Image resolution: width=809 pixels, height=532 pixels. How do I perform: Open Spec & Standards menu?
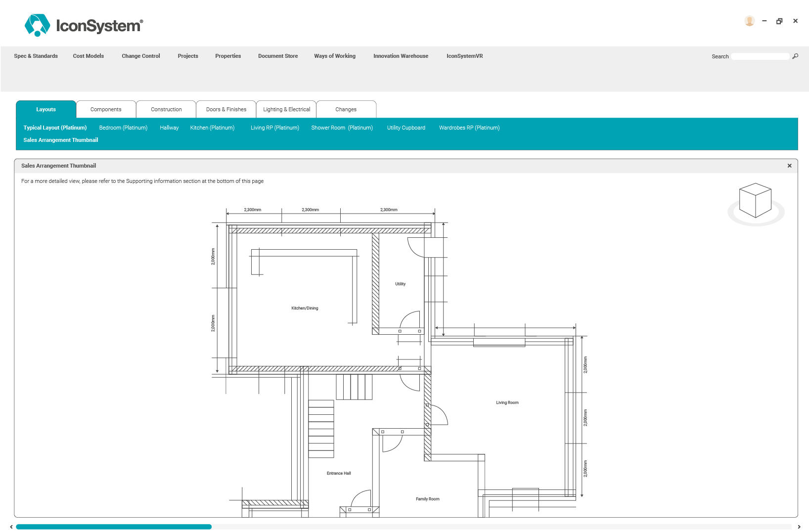(x=36, y=56)
